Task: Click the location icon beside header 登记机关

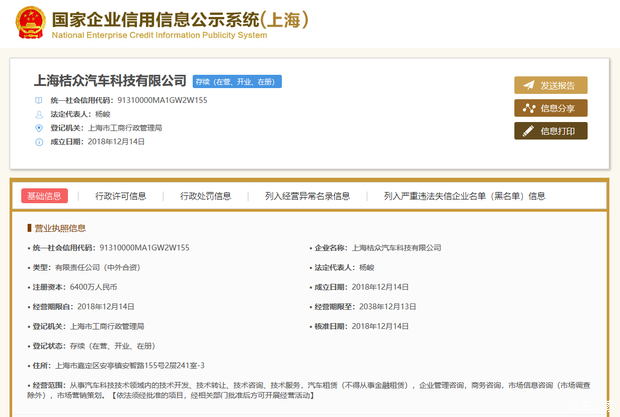Action: coord(39,128)
